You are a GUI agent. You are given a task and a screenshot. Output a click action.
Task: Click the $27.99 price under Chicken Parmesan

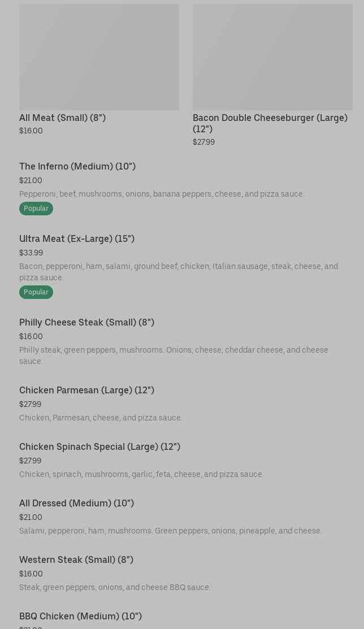30,404
